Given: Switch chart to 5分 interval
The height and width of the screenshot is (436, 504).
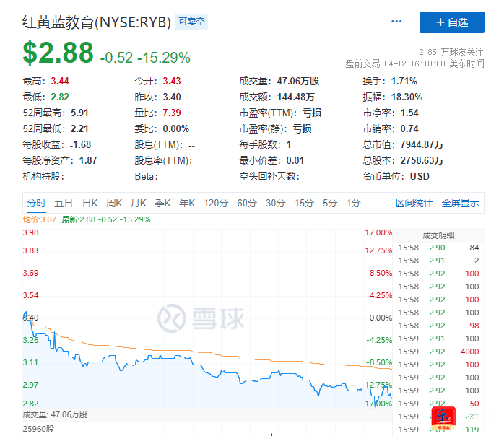Looking at the screenshot, I should (x=330, y=204).
